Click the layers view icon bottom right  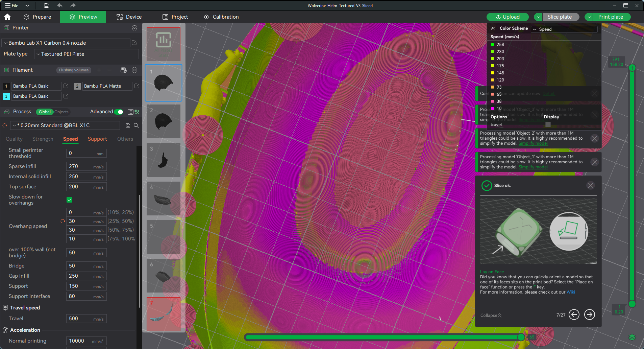click(x=632, y=337)
